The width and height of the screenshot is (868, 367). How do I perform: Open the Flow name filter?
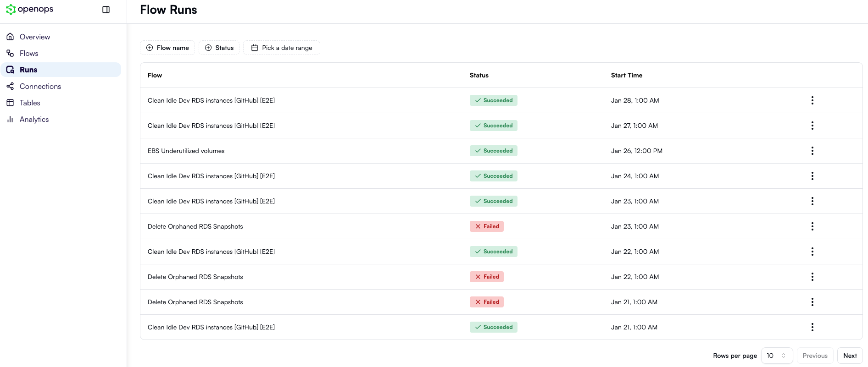[167, 48]
